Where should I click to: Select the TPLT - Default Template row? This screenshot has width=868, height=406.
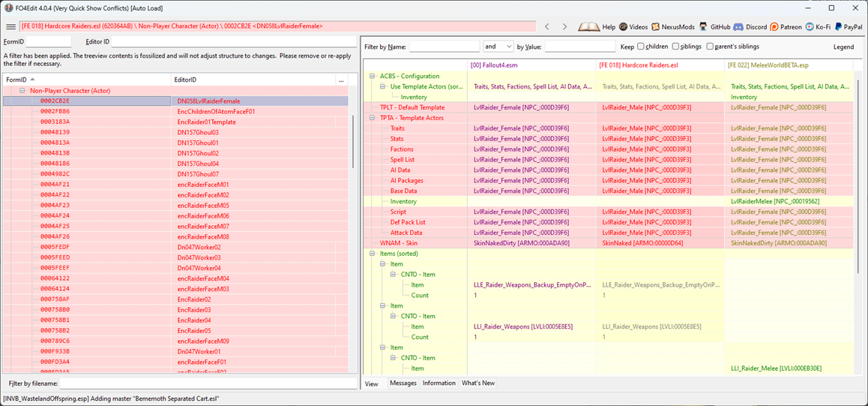point(609,107)
